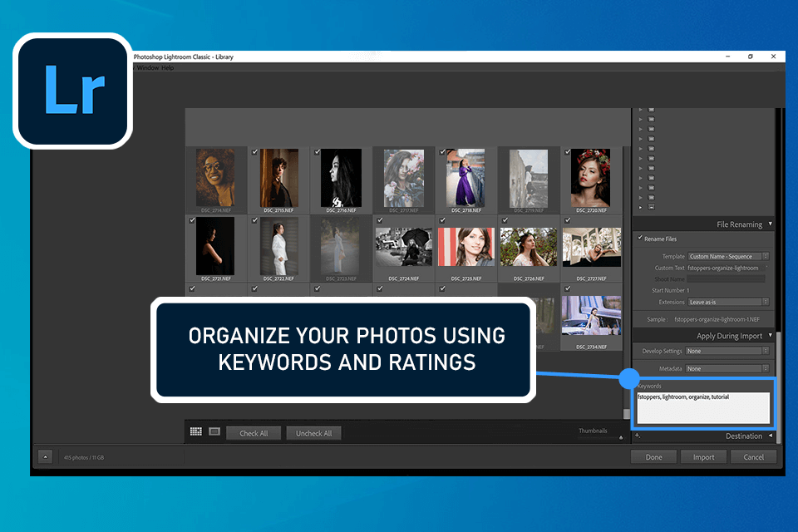Uncheck photo DSC_2726.NEF checkbox
Image resolution: width=798 pixels, height=532 pixels.
point(505,220)
